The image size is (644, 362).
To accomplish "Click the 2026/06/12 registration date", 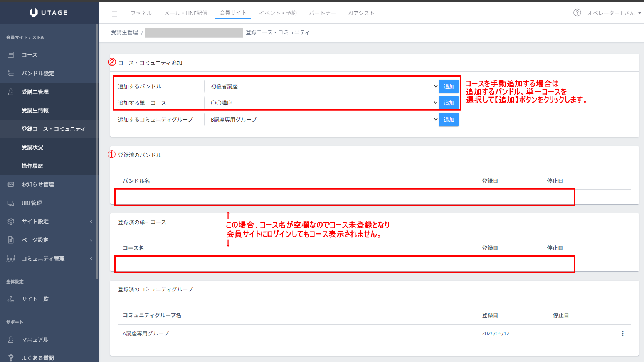I will coord(496,333).
